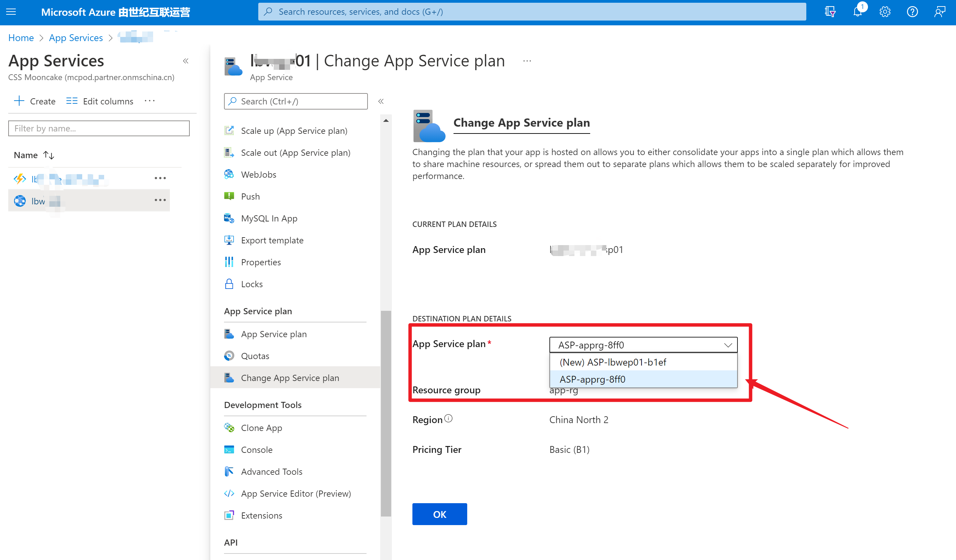Open Advanced Tools menu item

click(x=272, y=472)
